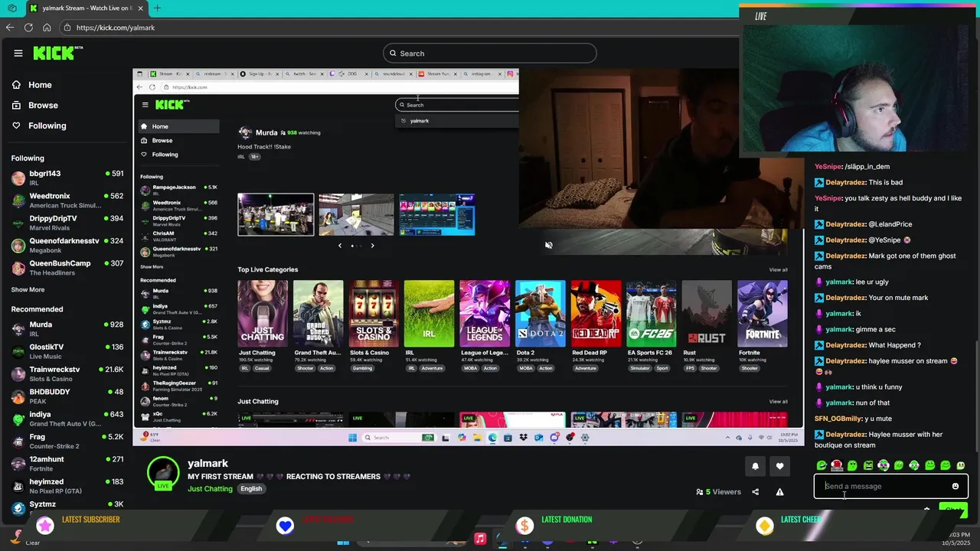
Task: Open Frag in Recommended channels
Action: (x=67, y=441)
